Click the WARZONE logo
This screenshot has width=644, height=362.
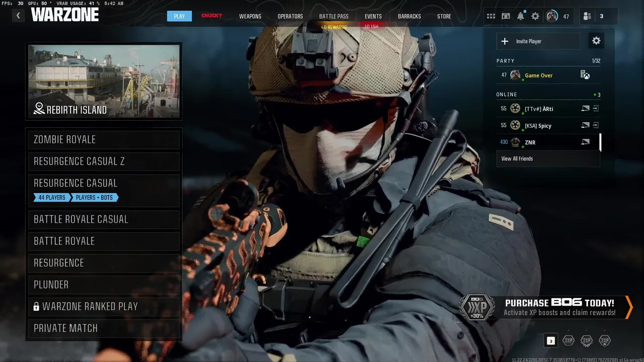tap(65, 15)
